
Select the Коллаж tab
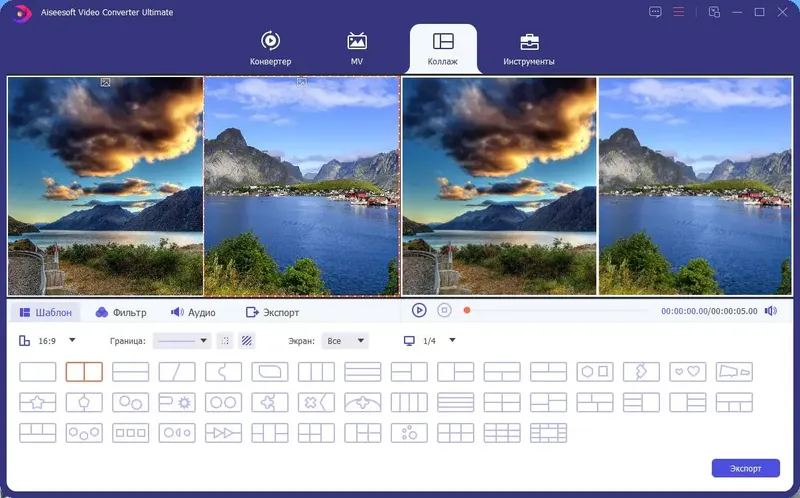(443, 48)
